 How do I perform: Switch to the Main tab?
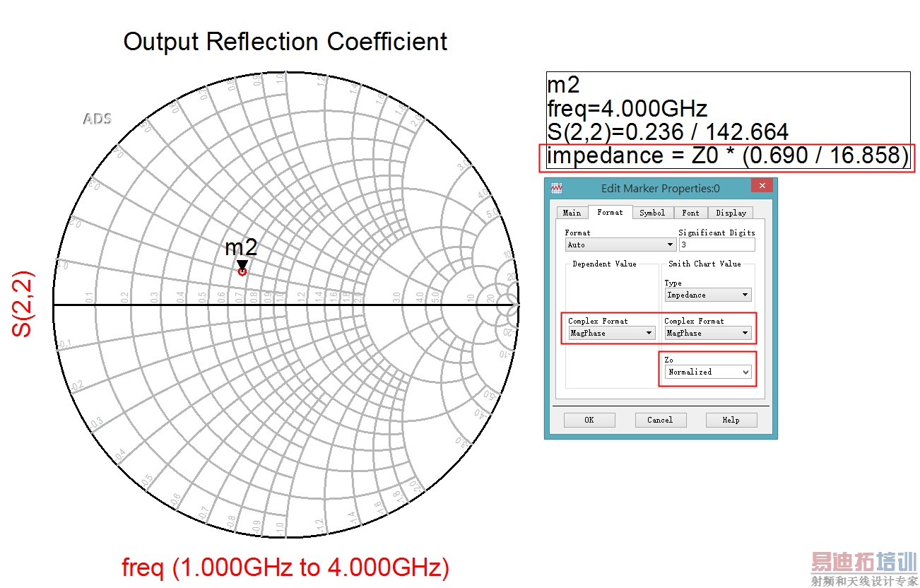(572, 213)
